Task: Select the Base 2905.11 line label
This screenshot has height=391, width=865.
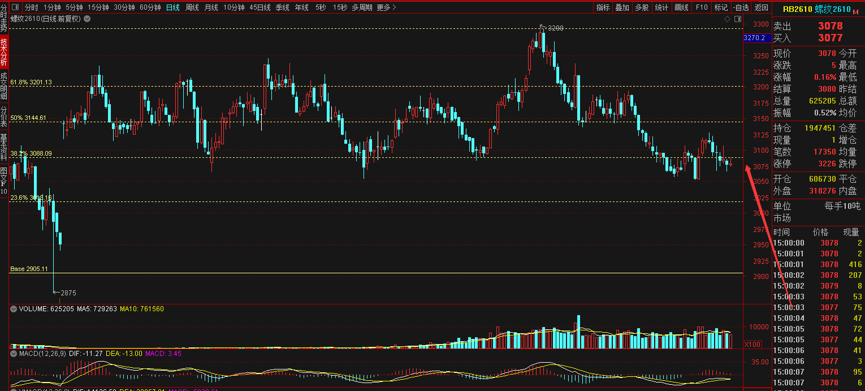Action: [29, 269]
